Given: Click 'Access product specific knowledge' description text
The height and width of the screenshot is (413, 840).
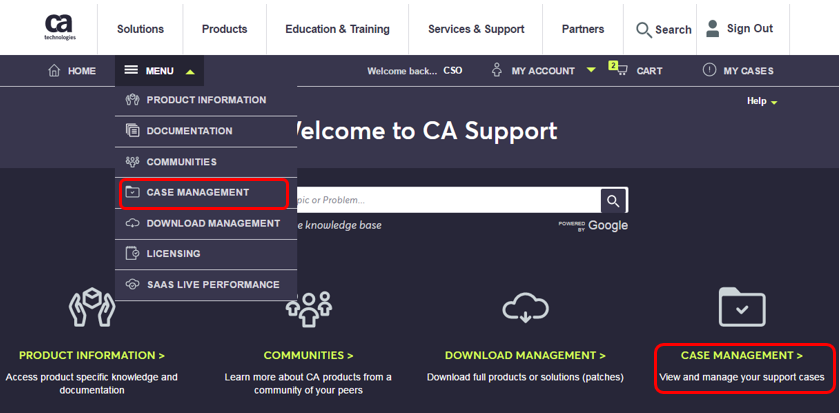Looking at the screenshot, I should 92,384.
